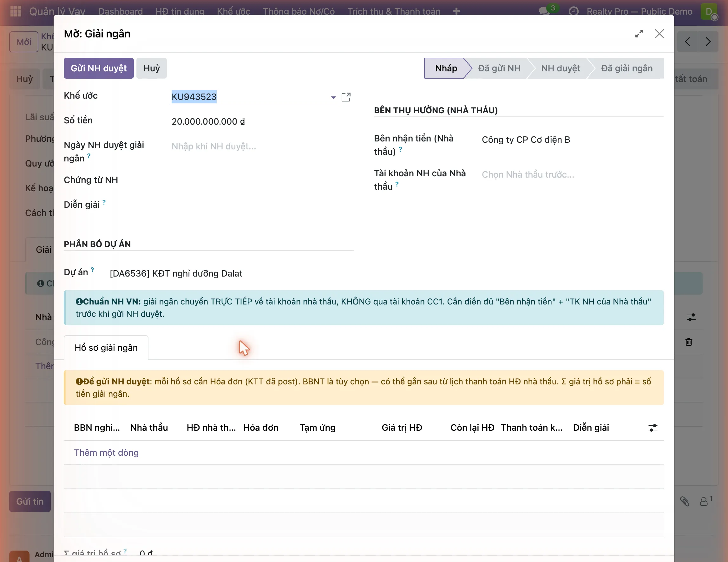Click Gửi NH duyệt button
Screen dimensions: 728x562
(x=99, y=68)
